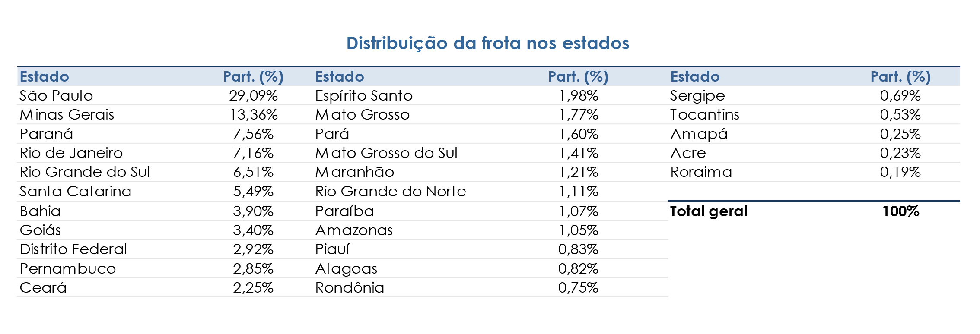Viewport: 980px width, 334px height.
Task: Click the Tocantins entry
Action: click(705, 115)
